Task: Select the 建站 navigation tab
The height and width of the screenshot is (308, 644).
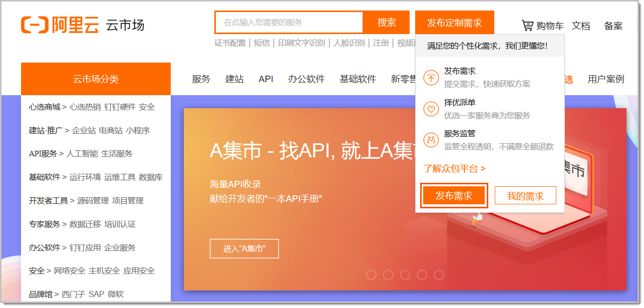Action: point(234,79)
